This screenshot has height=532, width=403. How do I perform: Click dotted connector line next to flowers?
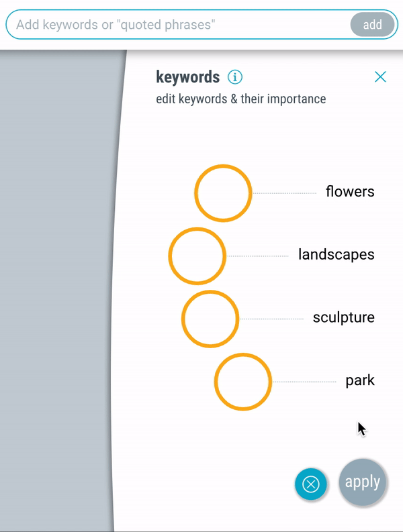[x=285, y=193]
